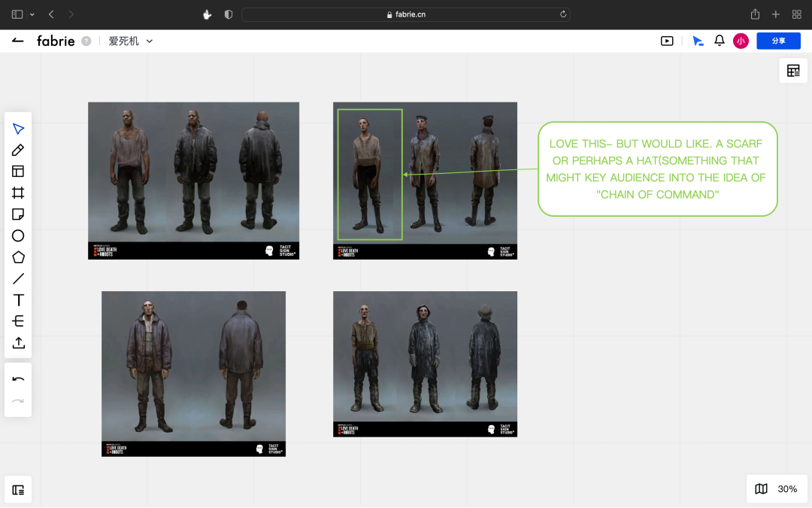Select the hooded raincoat concept image
The image size is (812, 508).
[x=425, y=364]
